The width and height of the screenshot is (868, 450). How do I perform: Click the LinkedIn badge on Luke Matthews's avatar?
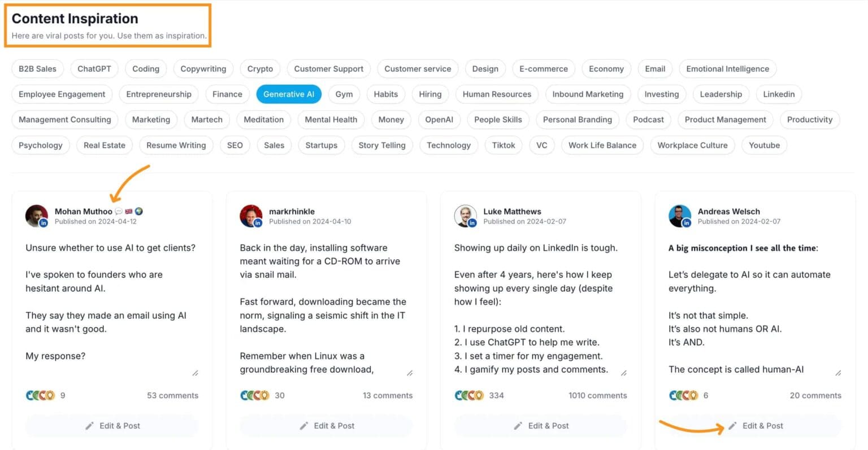(x=472, y=221)
